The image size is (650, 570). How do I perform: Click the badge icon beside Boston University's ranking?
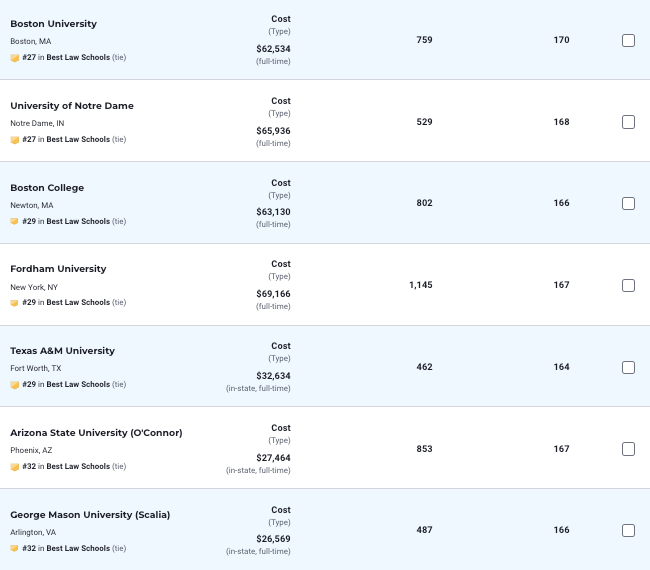[x=15, y=58]
